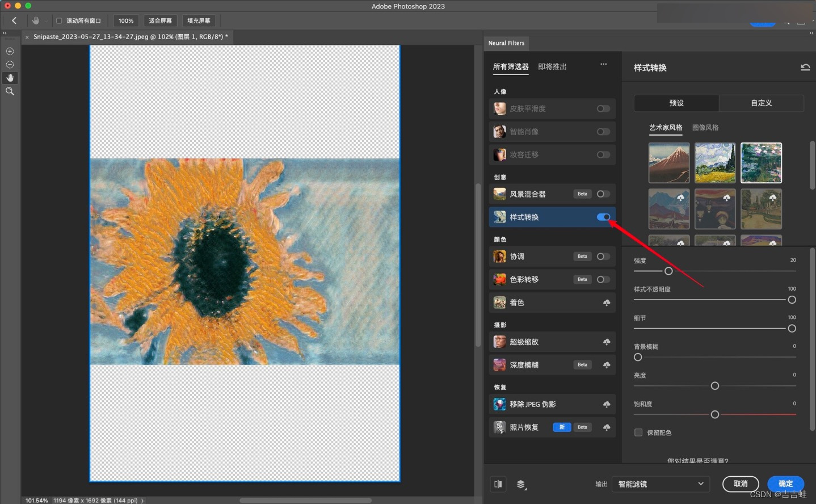
Task: Click the 智能肖像 thumbnail icon
Action: click(499, 132)
